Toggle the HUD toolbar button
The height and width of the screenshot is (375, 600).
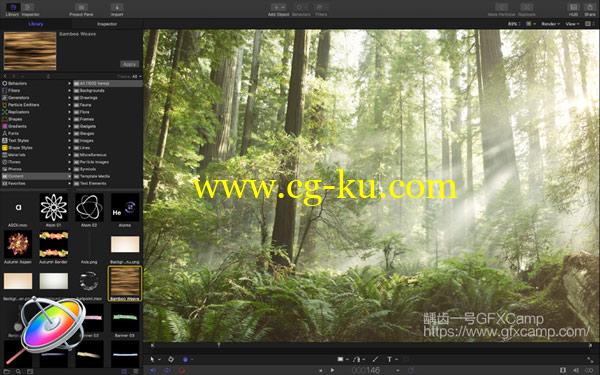573,7
